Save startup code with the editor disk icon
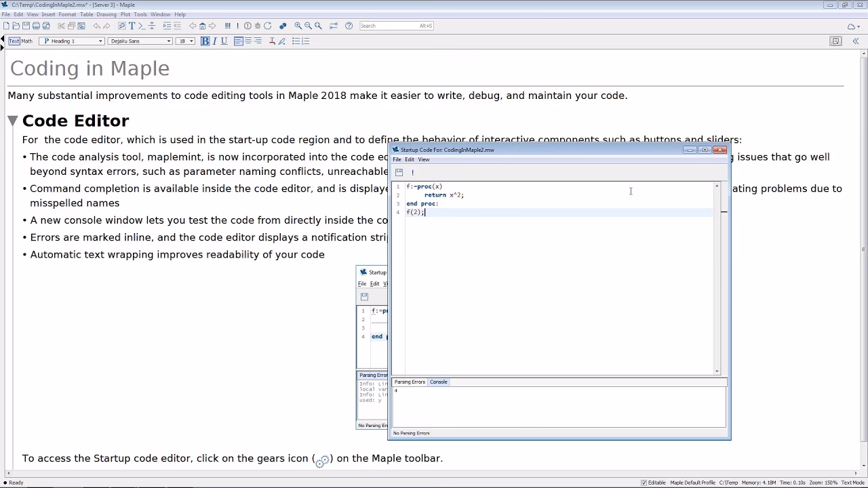Image resolution: width=868 pixels, height=488 pixels. (399, 172)
